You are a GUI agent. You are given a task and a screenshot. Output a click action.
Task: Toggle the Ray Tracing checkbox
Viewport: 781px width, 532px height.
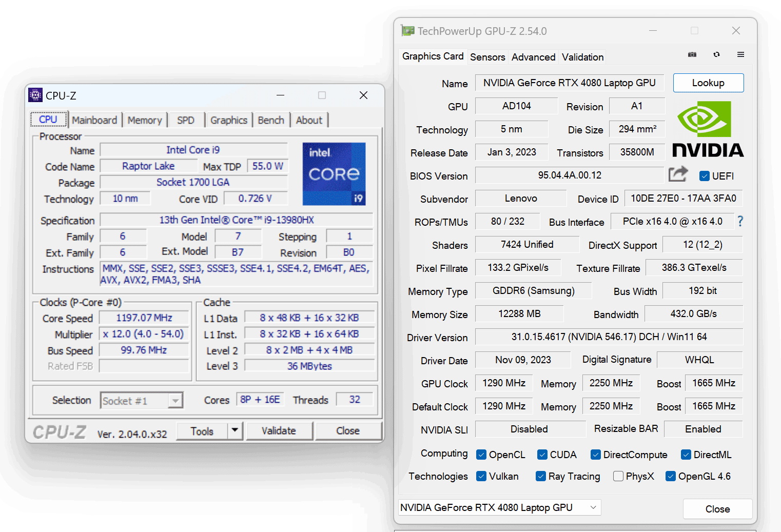point(540,476)
